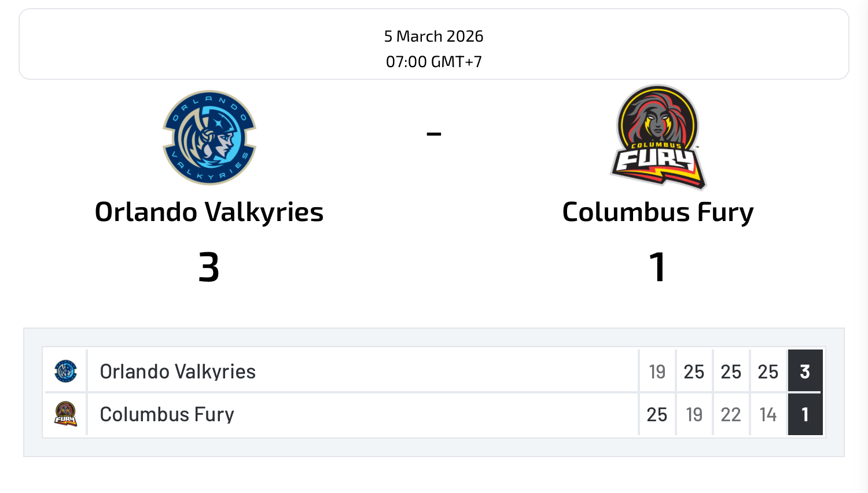The image size is (868, 493).
Task: Click the large Orlando Valkyries team logo
Action: pyautogui.click(x=209, y=138)
